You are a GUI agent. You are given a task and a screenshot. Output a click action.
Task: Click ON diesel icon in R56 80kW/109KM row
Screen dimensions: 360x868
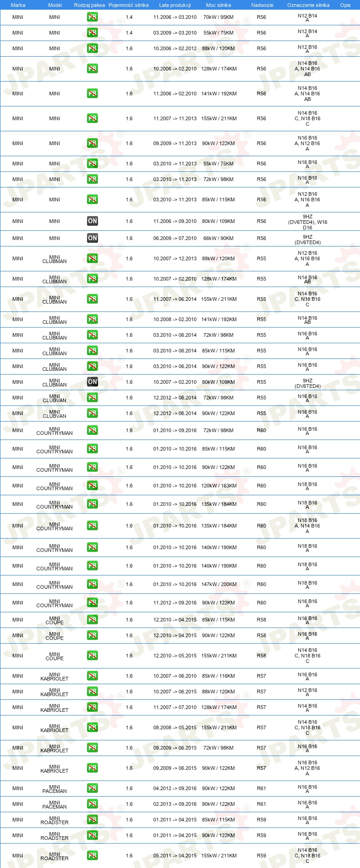[93, 221]
